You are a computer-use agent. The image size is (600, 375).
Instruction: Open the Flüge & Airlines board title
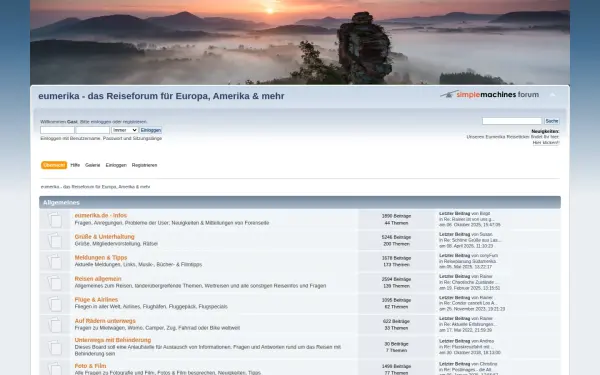(x=96, y=300)
